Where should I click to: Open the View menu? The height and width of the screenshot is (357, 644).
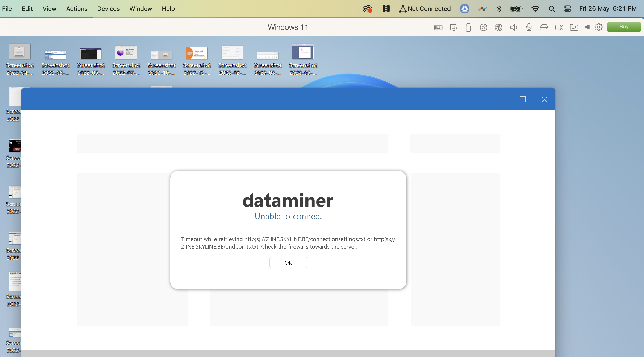point(49,9)
